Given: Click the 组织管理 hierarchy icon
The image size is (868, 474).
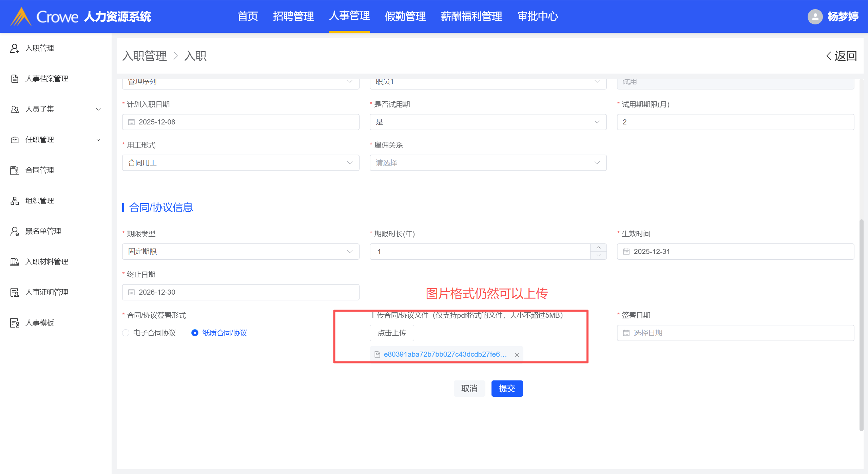Looking at the screenshot, I should point(14,201).
